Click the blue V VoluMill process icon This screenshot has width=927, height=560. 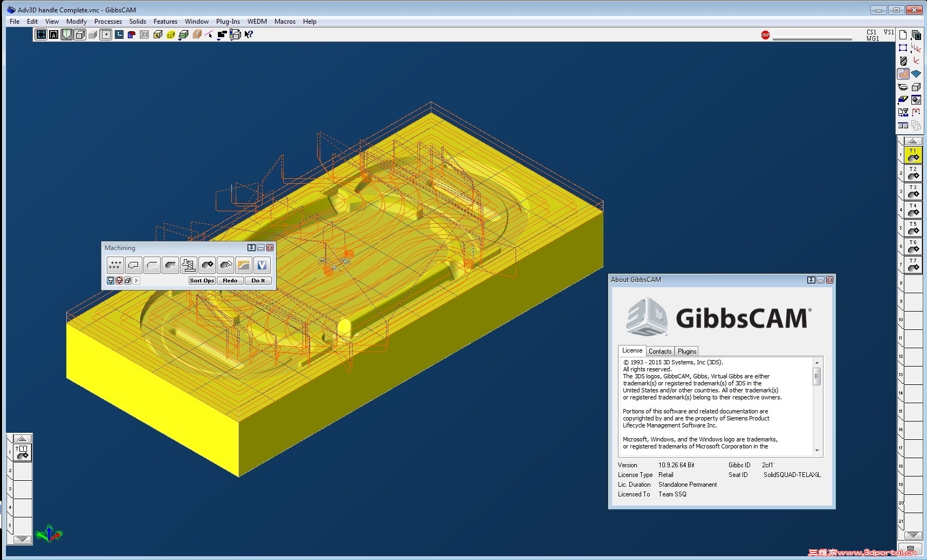(x=262, y=265)
